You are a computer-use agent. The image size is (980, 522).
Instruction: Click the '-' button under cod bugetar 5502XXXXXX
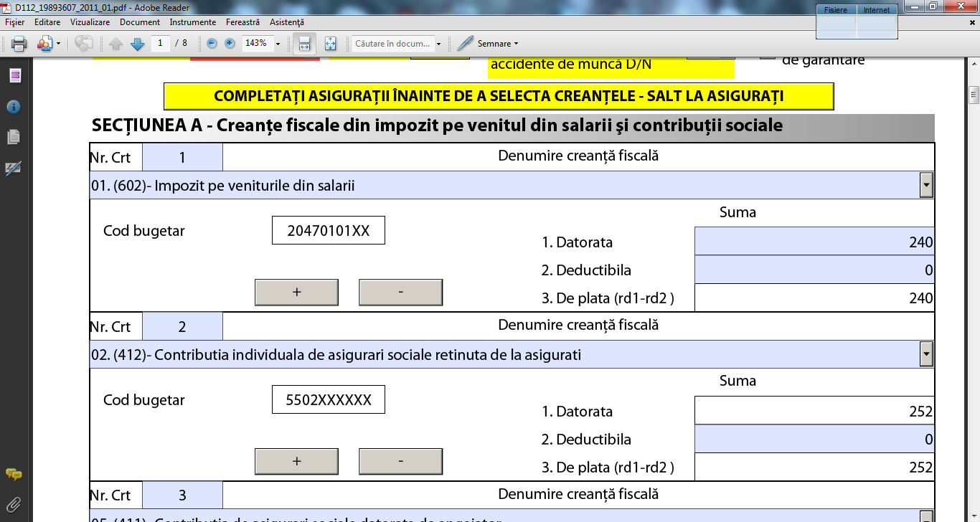400,461
